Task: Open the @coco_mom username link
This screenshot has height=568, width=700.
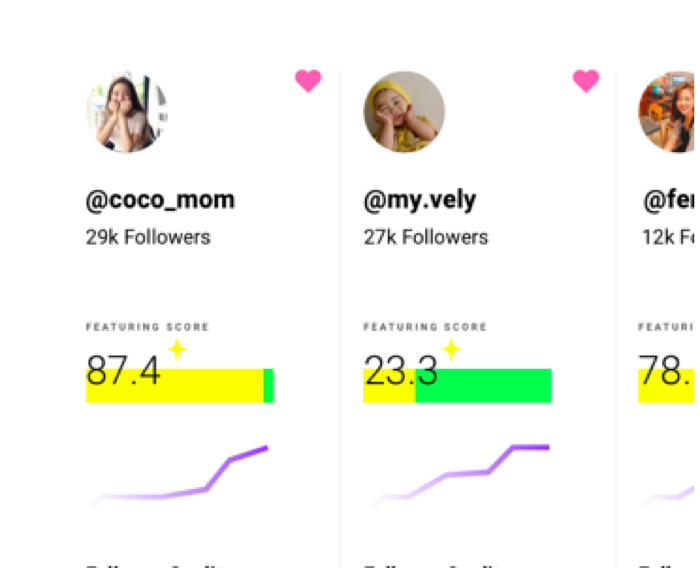Action: click(x=160, y=200)
